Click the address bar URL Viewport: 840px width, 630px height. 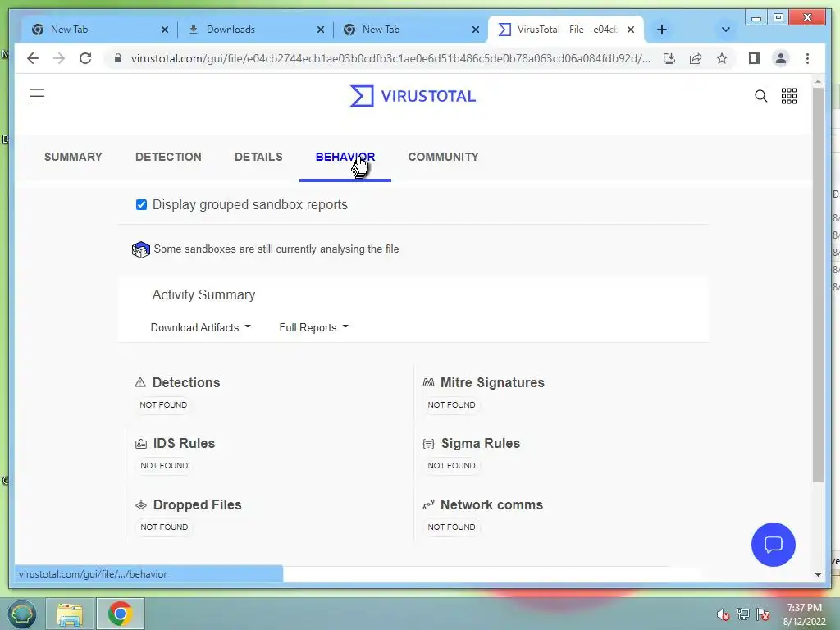click(390, 58)
